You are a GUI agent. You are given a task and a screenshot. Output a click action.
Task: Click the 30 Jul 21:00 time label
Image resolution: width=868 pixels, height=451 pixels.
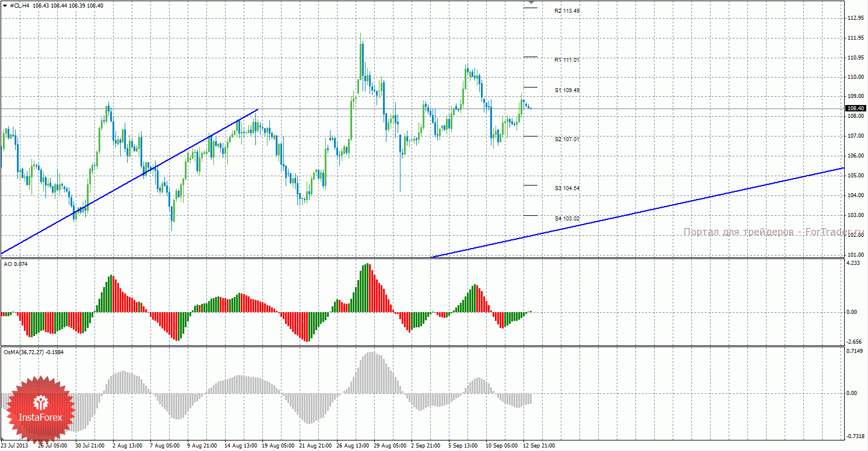tap(90, 446)
